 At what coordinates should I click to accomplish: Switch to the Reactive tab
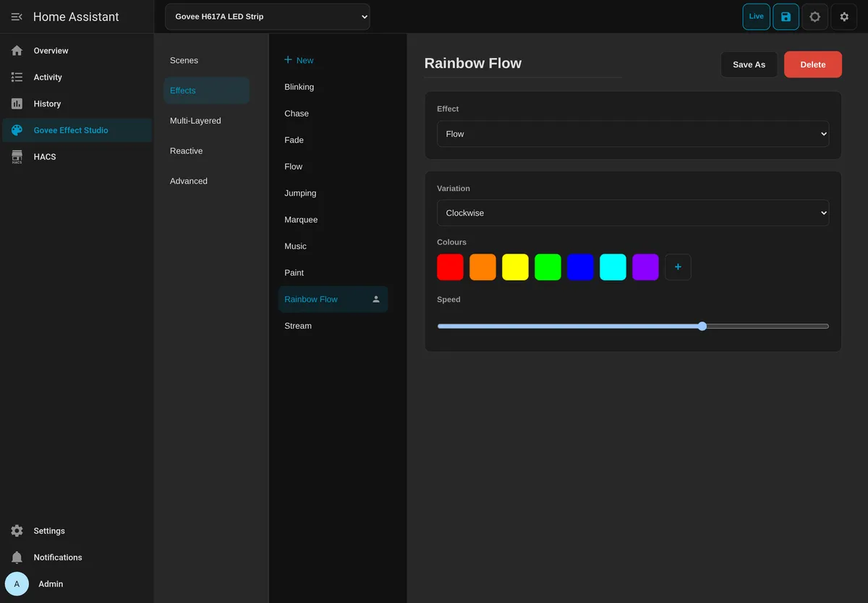pos(207,151)
